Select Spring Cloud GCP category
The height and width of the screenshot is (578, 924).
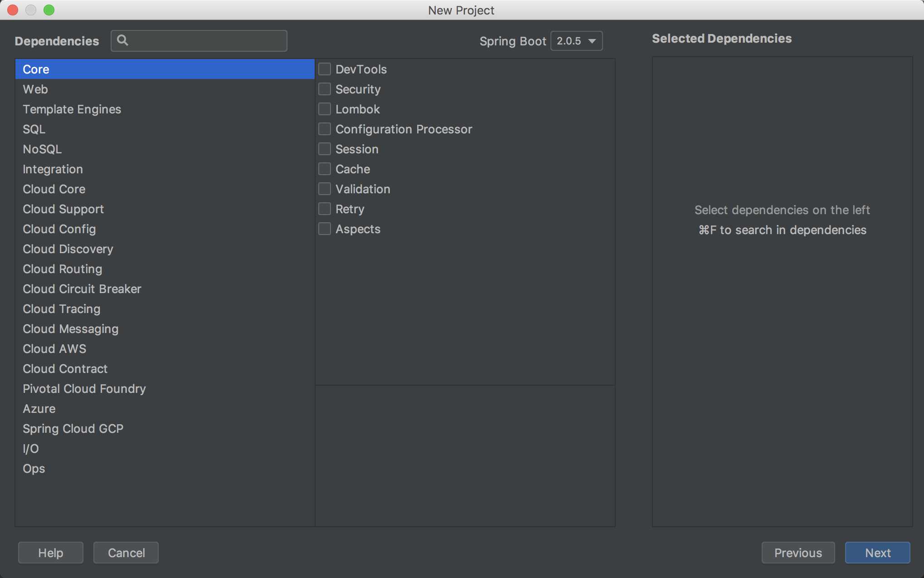point(74,428)
